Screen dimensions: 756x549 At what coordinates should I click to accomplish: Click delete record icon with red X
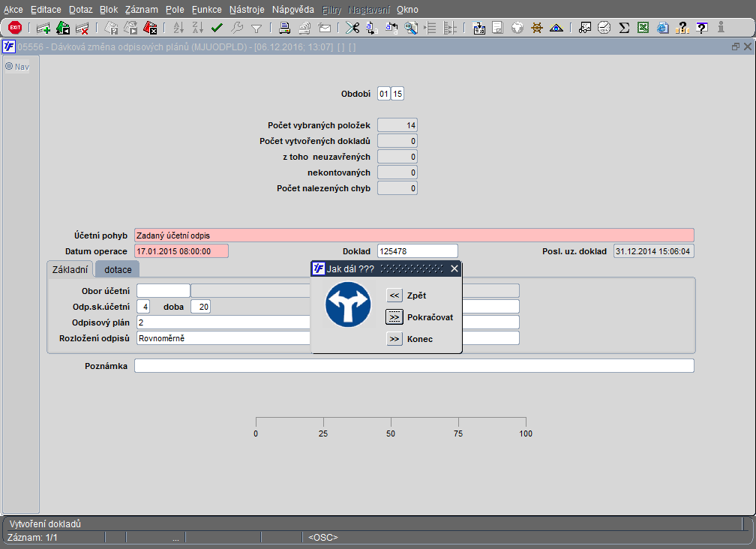82,28
